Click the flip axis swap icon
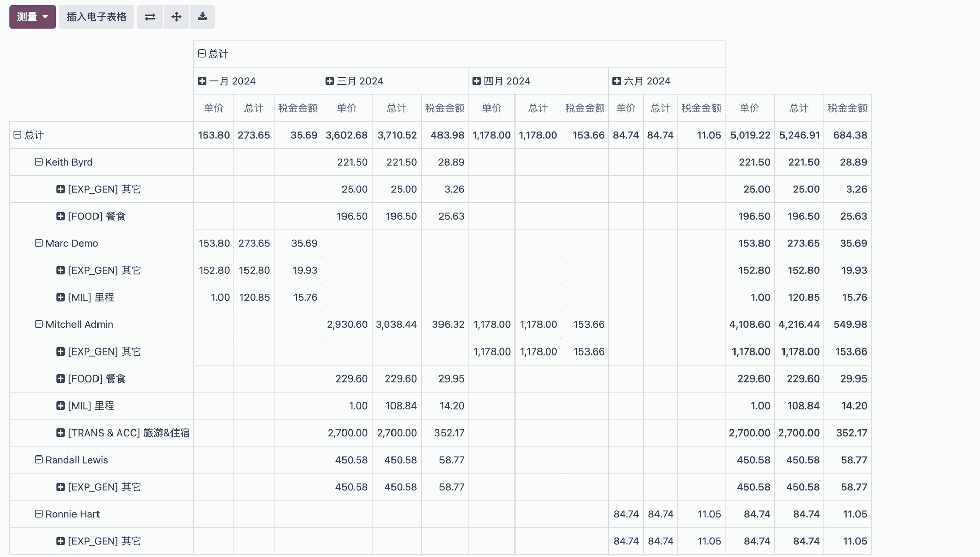 (x=150, y=17)
